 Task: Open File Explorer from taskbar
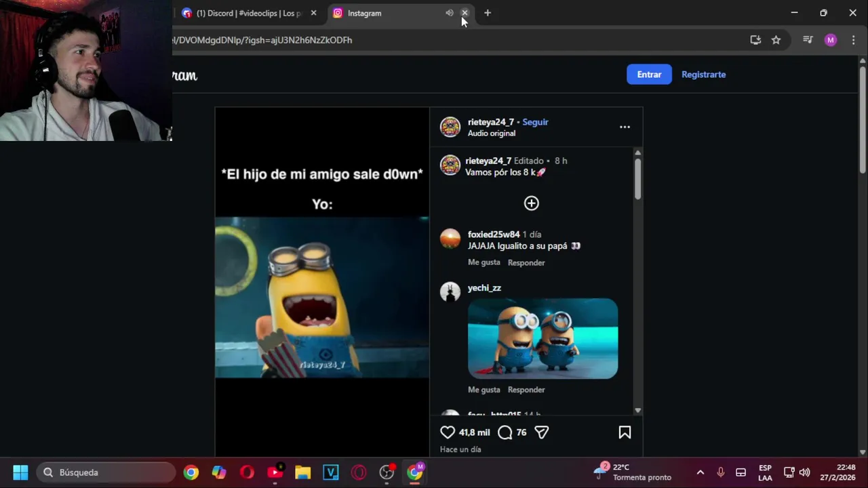pos(302,472)
